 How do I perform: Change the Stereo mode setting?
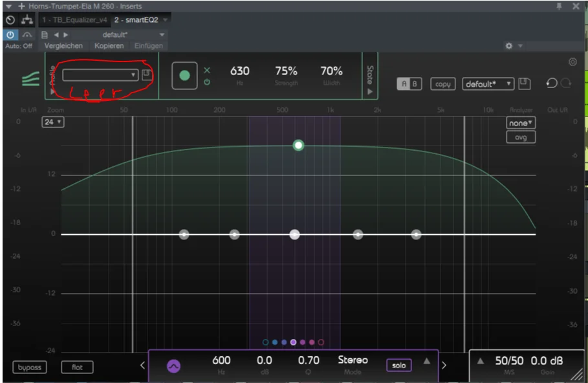click(x=353, y=360)
